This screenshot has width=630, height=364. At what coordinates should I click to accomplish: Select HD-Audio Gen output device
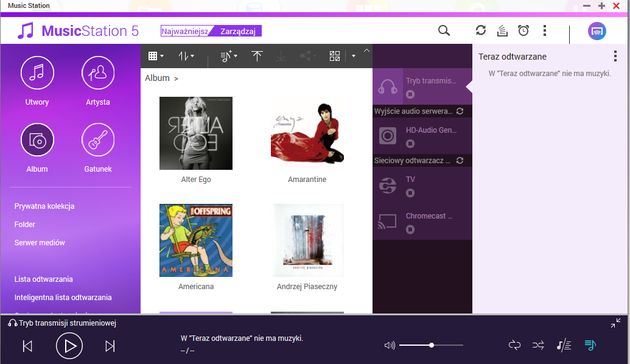[x=422, y=136]
